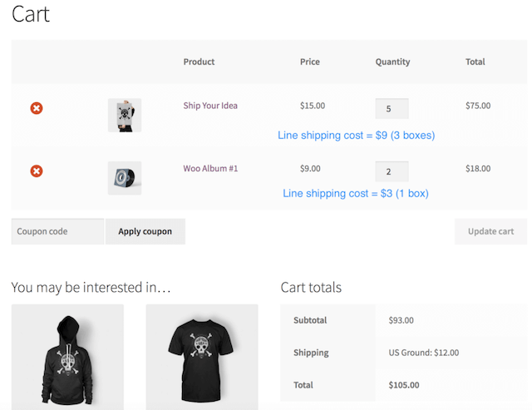Open the Ship Your Idea product thumbnail
The image size is (532, 410).
[x=125, y=115]
